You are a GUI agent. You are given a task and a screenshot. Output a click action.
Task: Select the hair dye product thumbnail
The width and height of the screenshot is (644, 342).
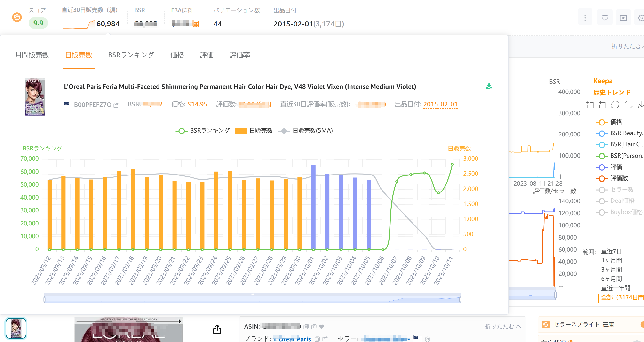16,328
